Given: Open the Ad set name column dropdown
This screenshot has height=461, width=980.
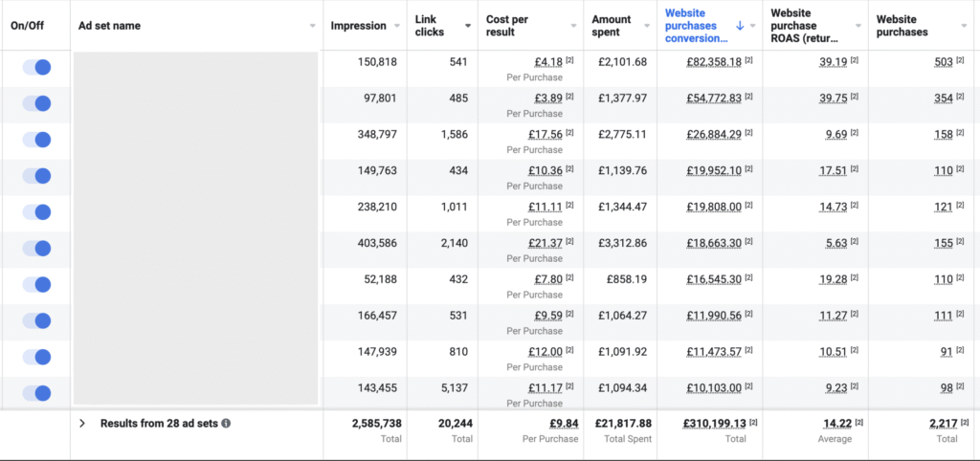Looking at the screenshot, I should click(x=312, y=26).
